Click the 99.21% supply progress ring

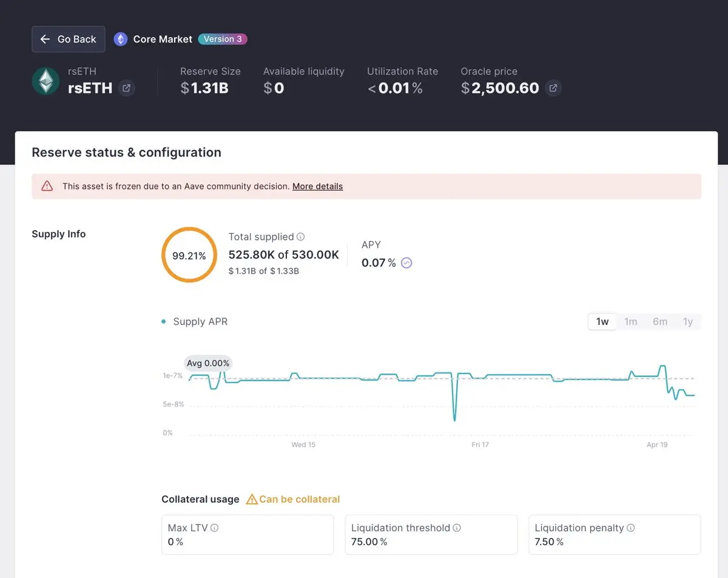coord(189,255)
